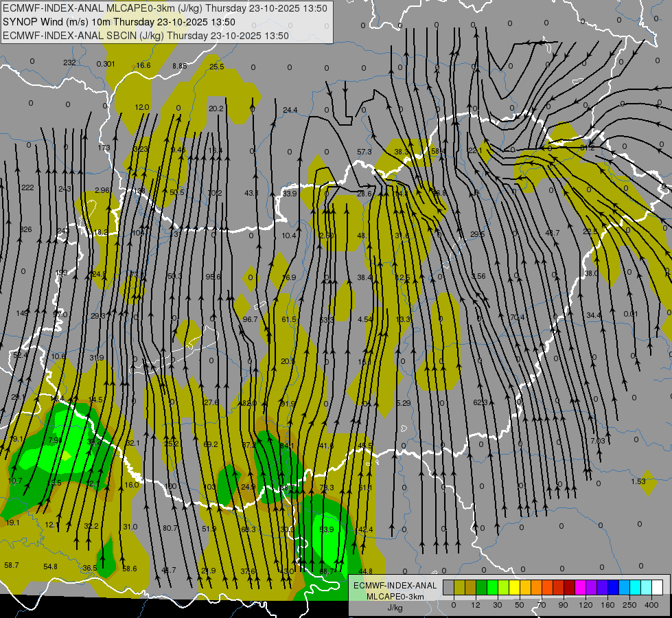This screenshot has height=618, width=672.
Task: Click the map value '20.2'
Action: click(x=216, y=108)
